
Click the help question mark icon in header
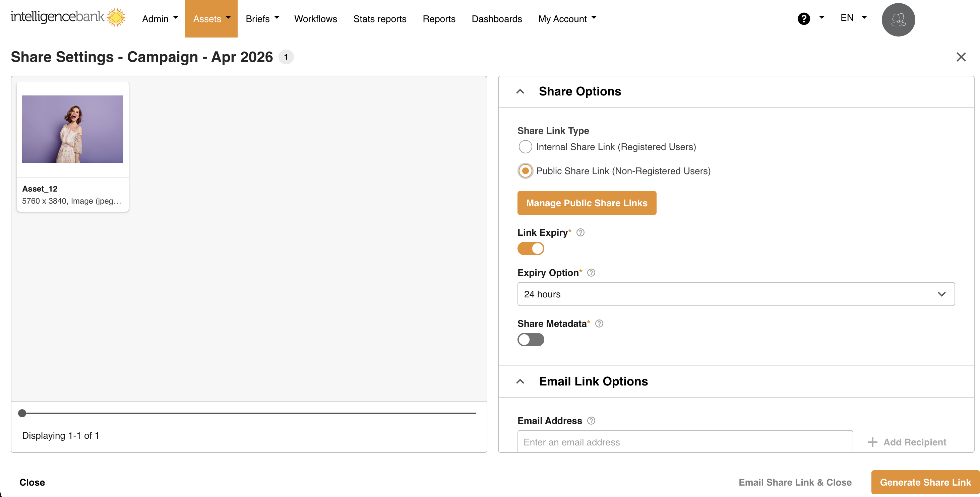[x=803, y=19]
